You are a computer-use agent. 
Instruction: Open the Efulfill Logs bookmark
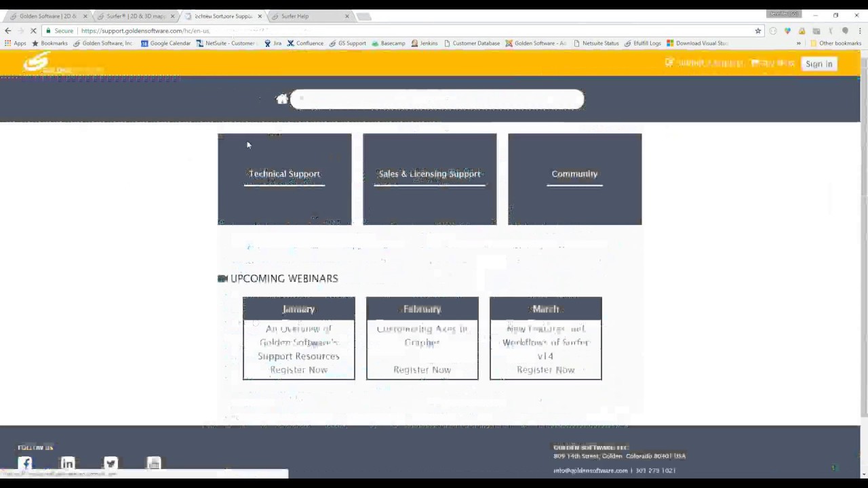pos(642,43)
